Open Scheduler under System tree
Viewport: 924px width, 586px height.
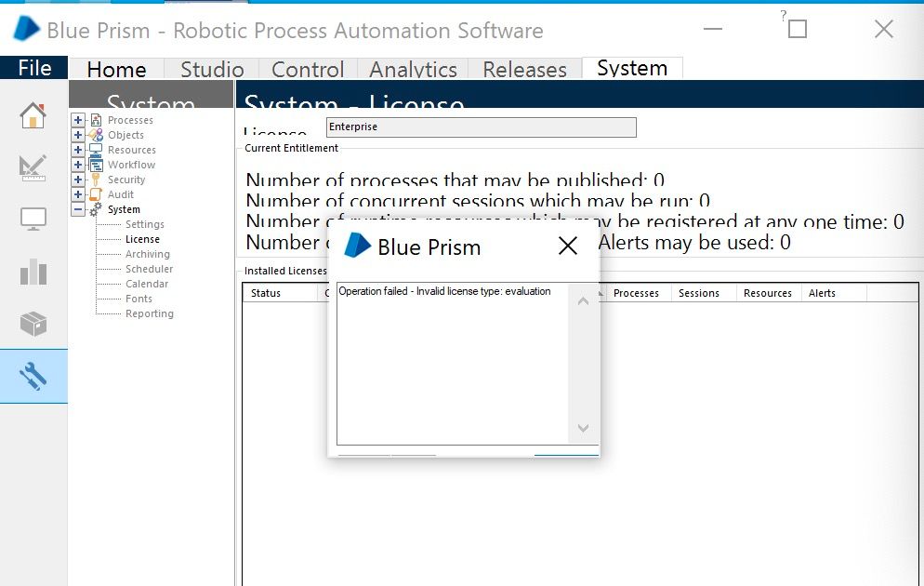tap(149, 269)
